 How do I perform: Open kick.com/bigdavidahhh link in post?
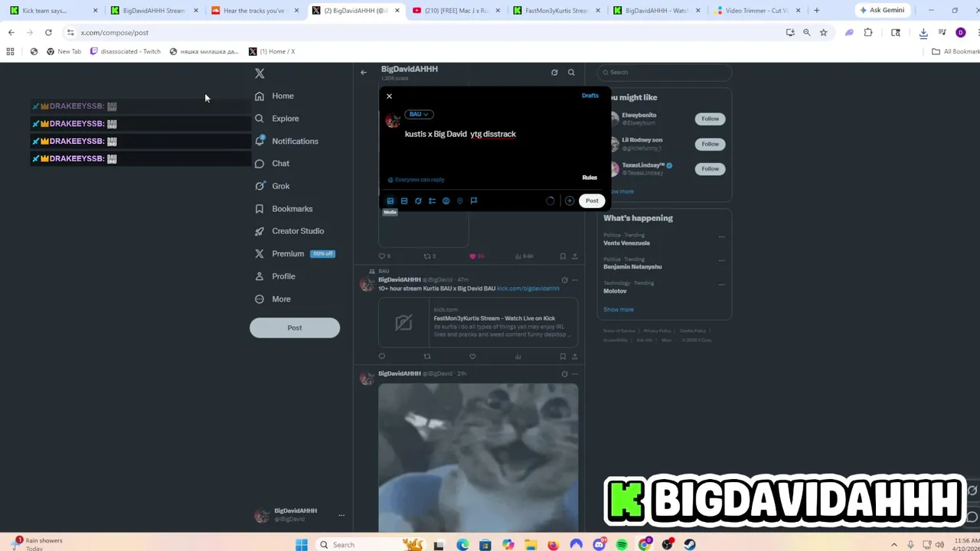[x=528, y=289]
